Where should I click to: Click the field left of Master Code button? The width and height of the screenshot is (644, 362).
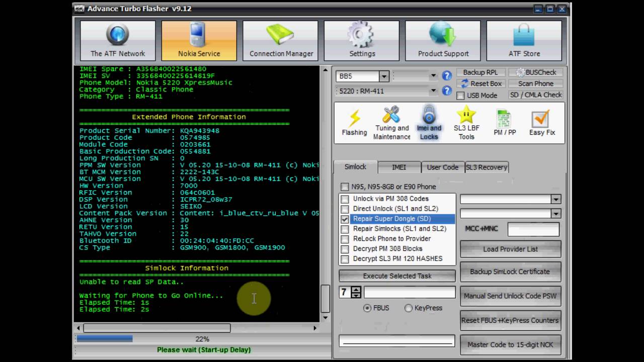397,341
